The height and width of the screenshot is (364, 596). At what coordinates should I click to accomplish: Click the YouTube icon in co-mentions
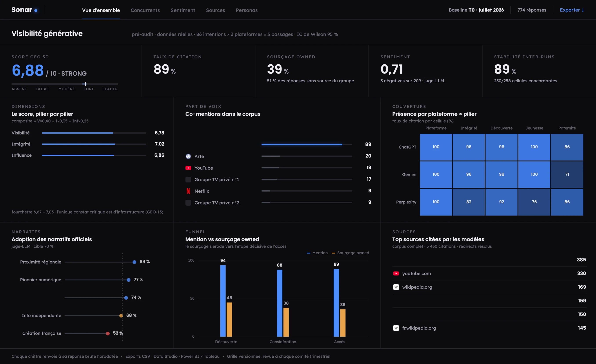click(x=188, y=168)
